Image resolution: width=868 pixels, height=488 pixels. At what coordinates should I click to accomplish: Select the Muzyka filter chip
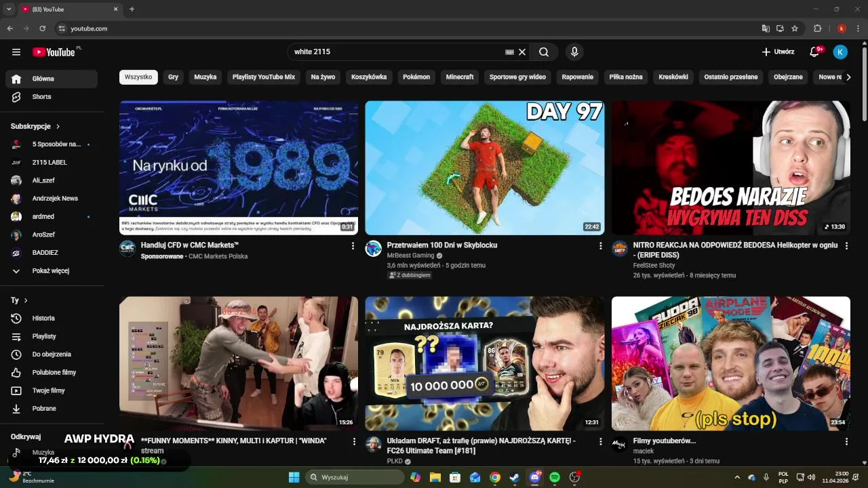205,77
